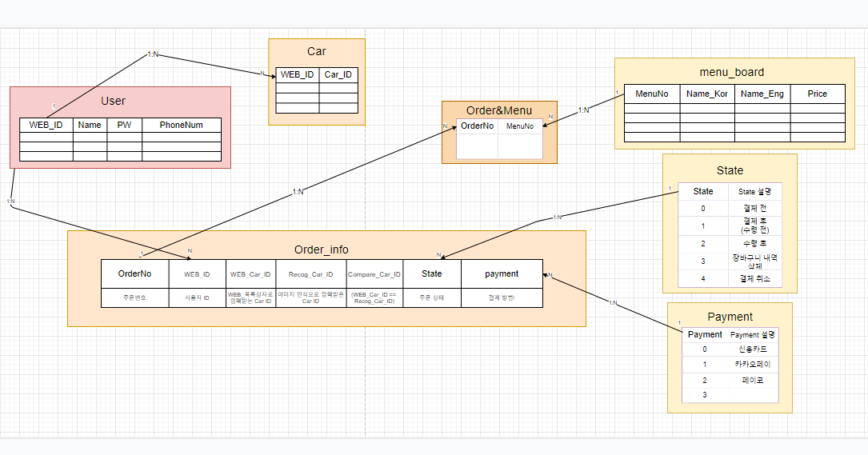
Task: Select the Car table title
Action: pos(317,51)
